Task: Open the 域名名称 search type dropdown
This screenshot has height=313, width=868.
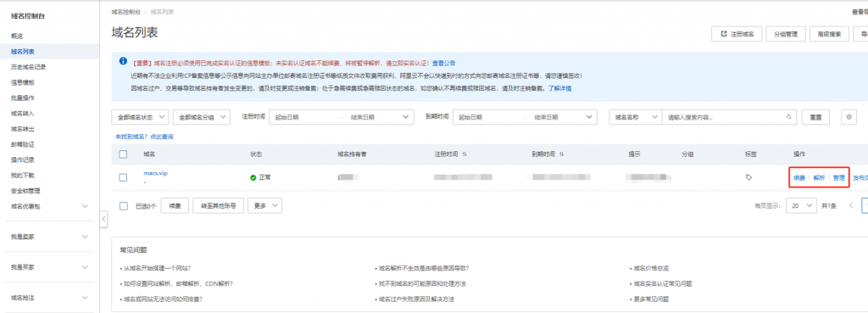Action: pos(636,117)
